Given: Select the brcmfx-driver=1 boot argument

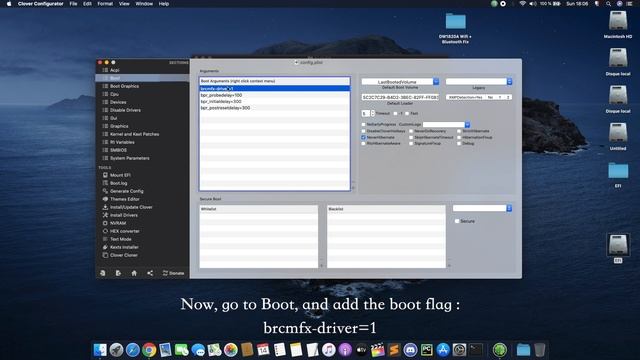Looking at the screenshot, I should coord(275,89).
